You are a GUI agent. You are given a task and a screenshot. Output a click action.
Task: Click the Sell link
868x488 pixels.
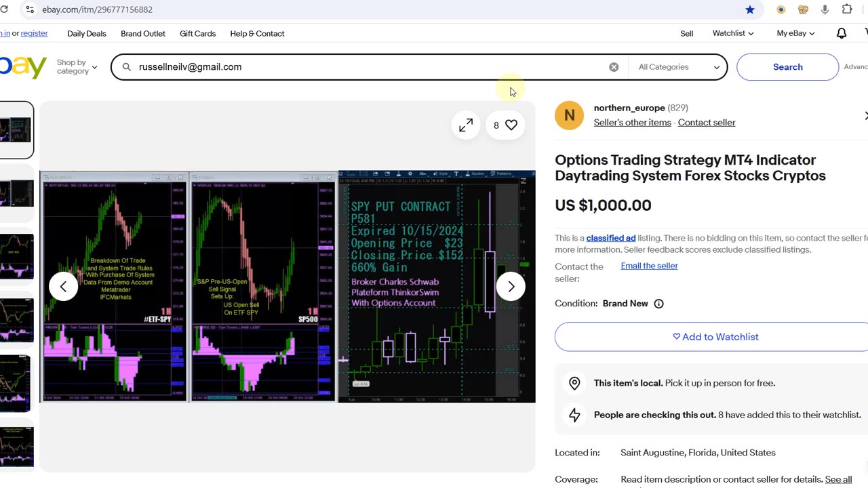[687, 33]
